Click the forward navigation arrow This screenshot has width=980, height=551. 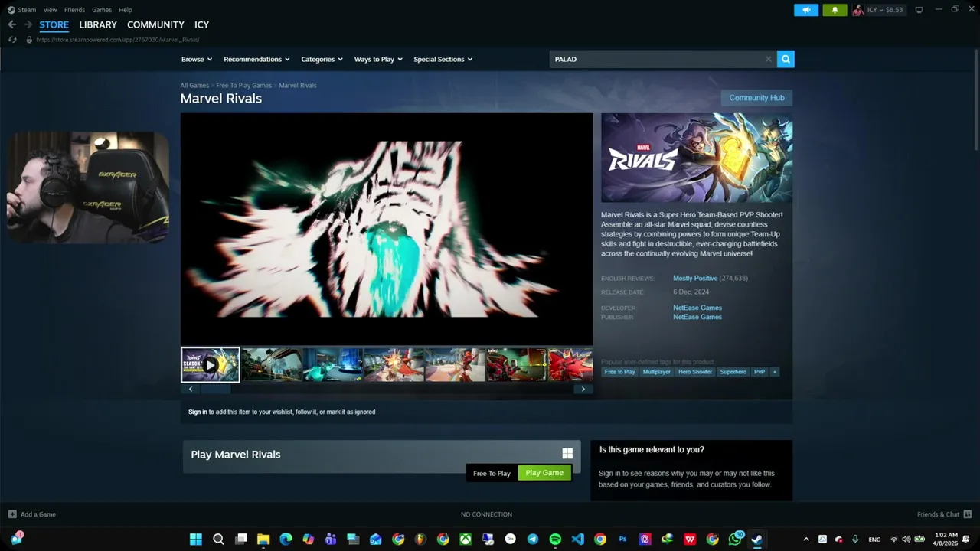28,24
